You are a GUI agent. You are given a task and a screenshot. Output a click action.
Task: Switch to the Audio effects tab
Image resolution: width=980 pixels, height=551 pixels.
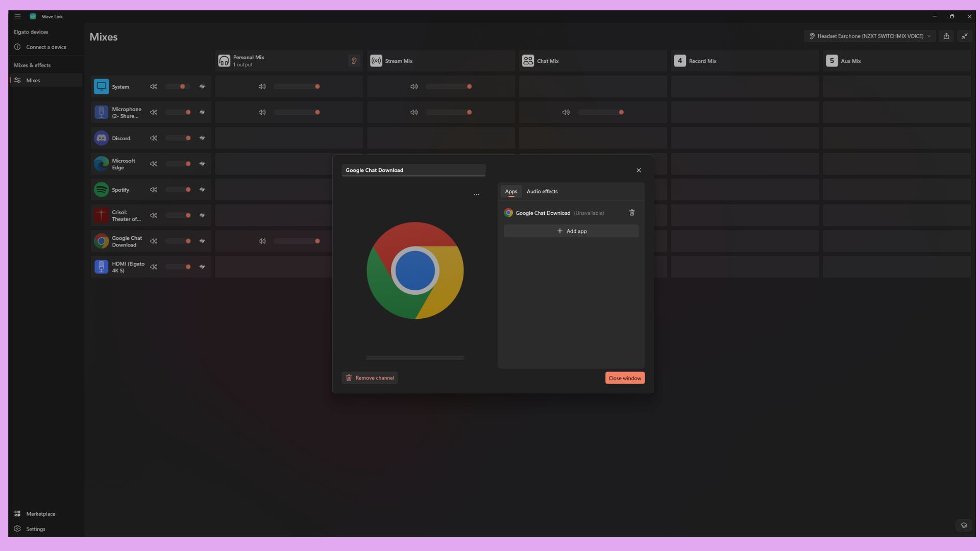click(542, 191)
